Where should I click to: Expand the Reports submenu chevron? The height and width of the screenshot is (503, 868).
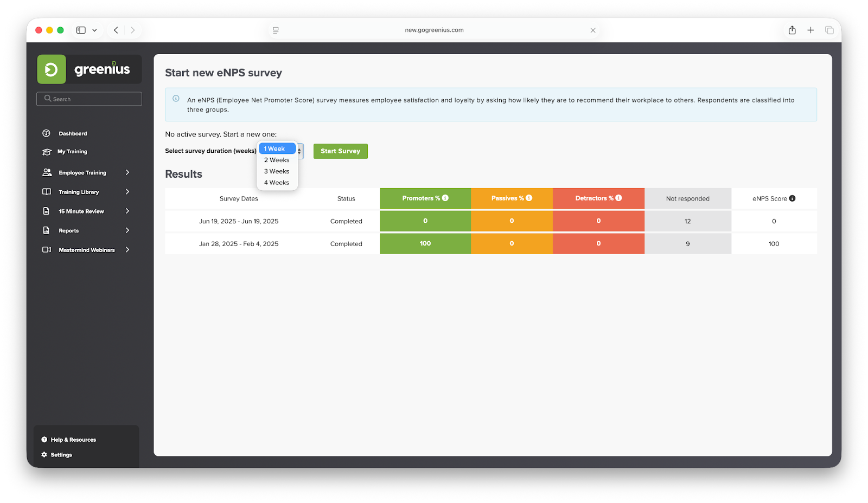[x=127, y=230]
